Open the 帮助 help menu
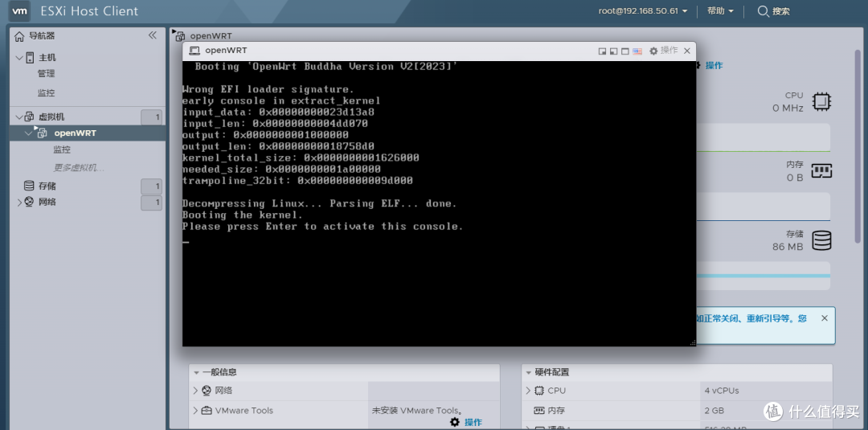Viewport: 868px width, 430px height. tap(720, 11)
